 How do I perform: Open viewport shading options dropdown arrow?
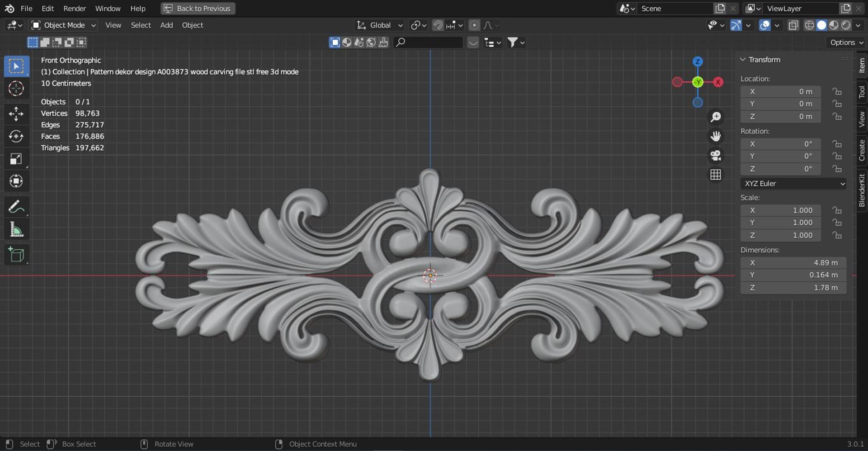[858, 25]
